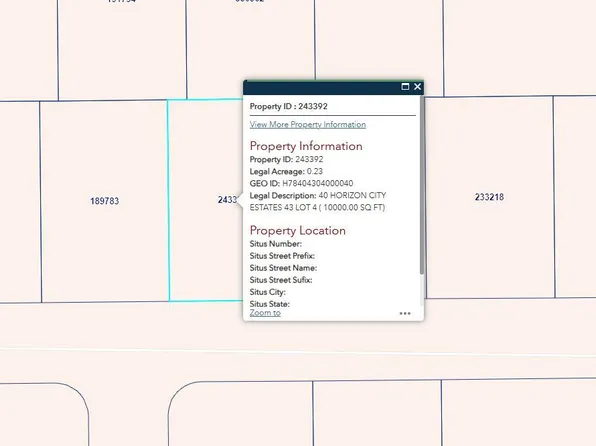
Task: Click the Situs Street Name label
Action: tap(283, 268)
